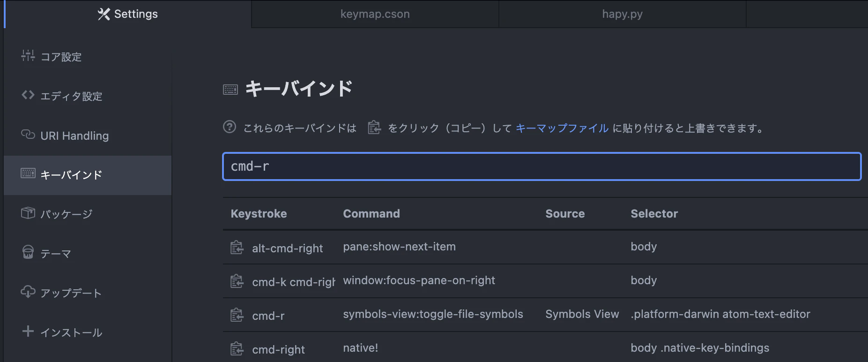This screenshot has width=868, height=362.
Task: Click the body selector in pane:show-next-item row
Action: (644, 247)
